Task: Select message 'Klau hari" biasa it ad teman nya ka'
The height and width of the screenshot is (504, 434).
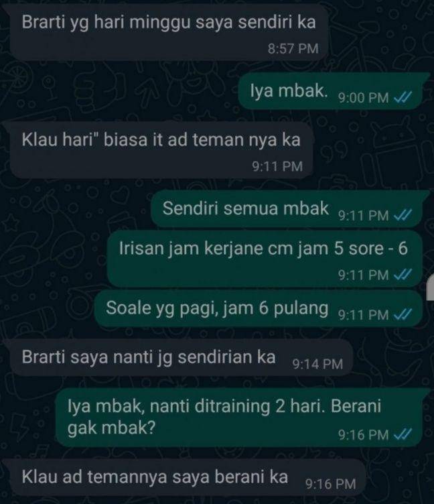Action: pos(161,150)
